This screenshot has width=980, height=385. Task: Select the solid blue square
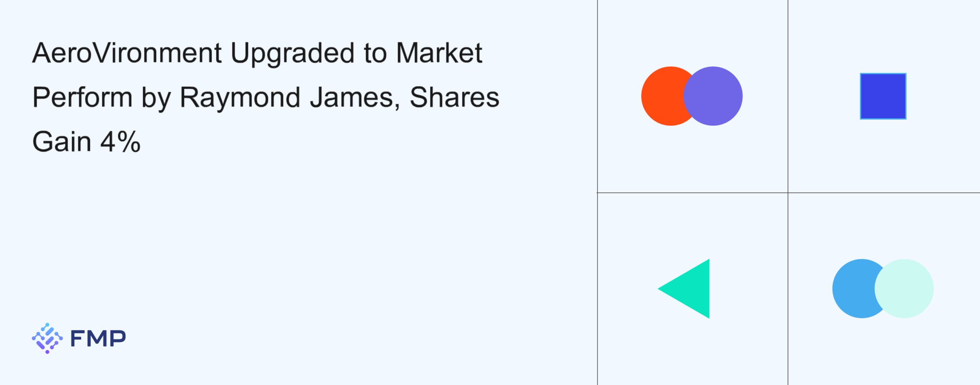[x=883, y=96]
